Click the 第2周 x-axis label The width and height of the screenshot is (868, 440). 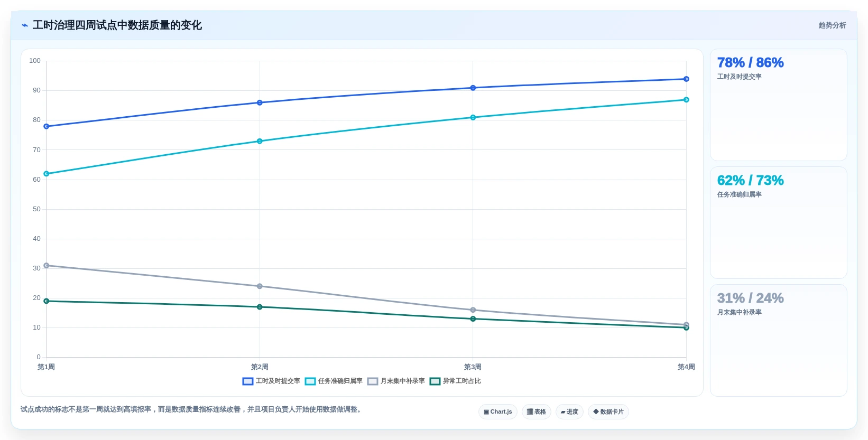pos(260,367)
